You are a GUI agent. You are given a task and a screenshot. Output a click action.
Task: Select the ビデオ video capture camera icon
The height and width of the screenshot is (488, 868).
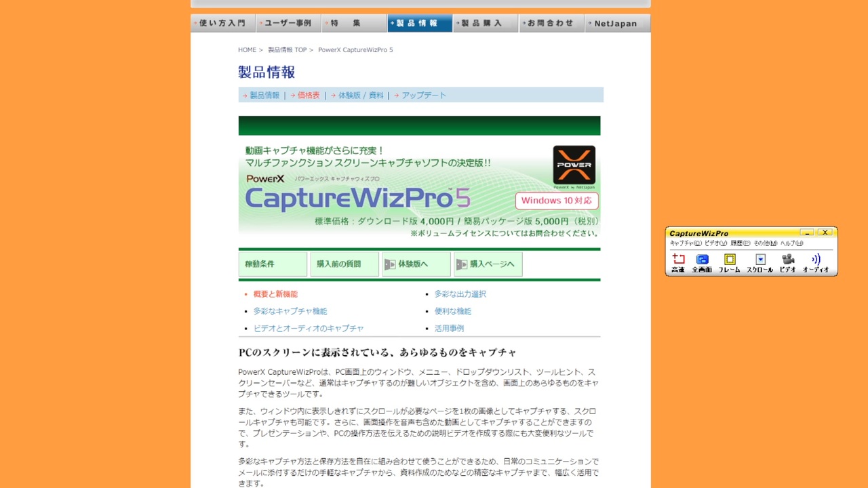click(787, 260)
